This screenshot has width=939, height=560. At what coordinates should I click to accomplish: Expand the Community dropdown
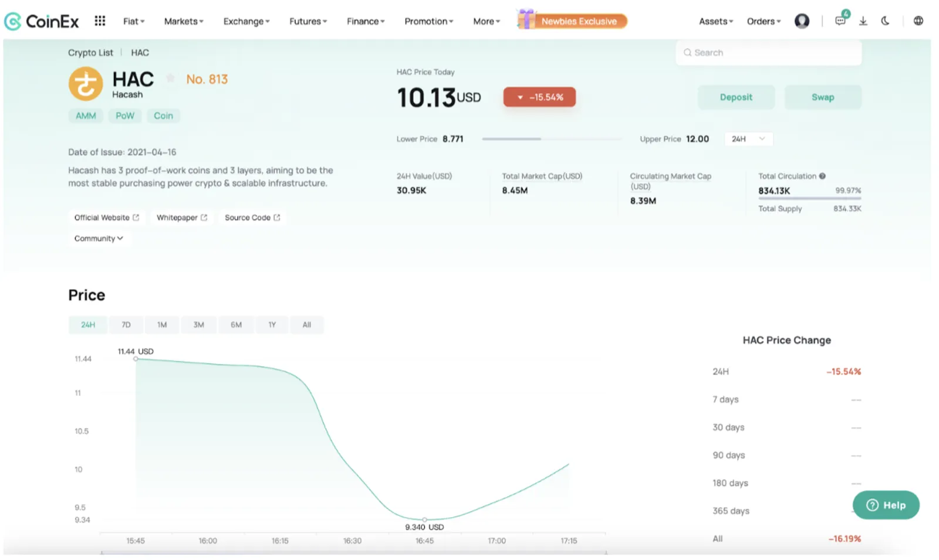point(99,239)
